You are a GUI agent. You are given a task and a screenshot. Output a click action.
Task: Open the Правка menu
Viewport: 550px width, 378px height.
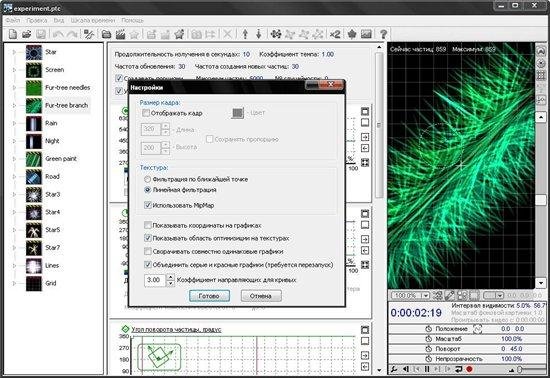[36, 20]
